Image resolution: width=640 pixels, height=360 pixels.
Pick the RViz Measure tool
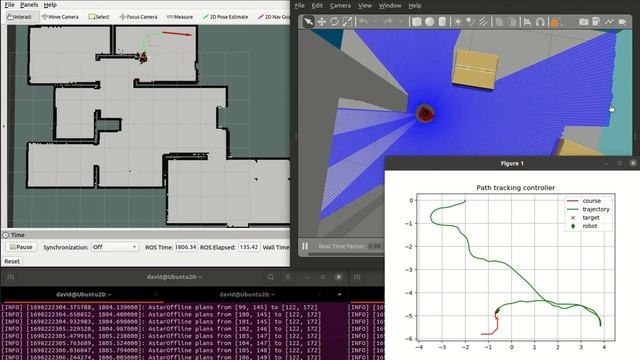180,17
